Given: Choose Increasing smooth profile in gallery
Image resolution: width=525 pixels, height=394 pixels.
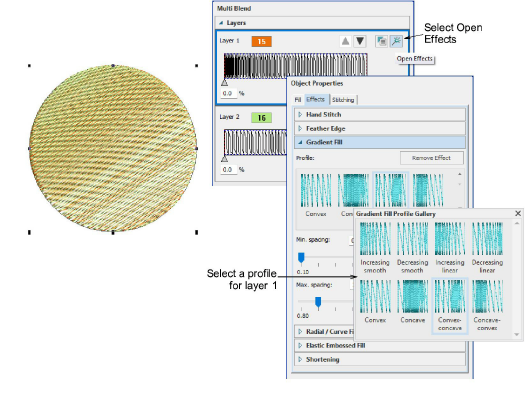Looking at the screenshot, I should coord(375,248).
